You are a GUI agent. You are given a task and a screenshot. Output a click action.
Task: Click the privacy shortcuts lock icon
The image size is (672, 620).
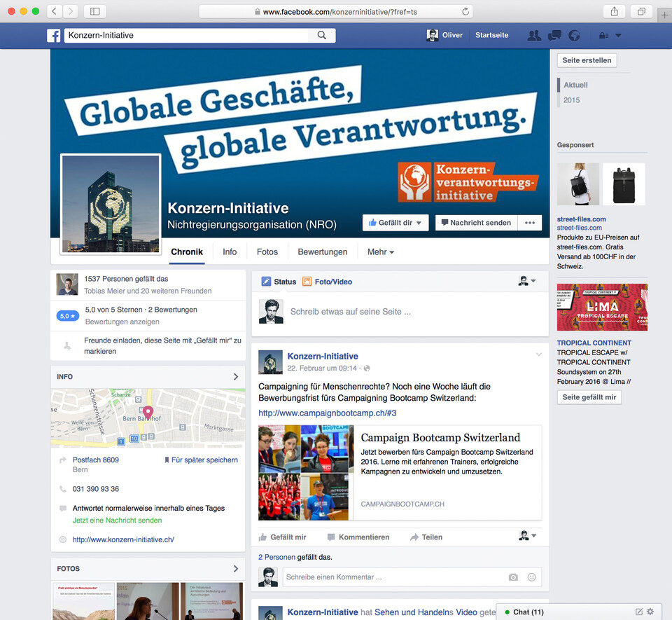602,35
